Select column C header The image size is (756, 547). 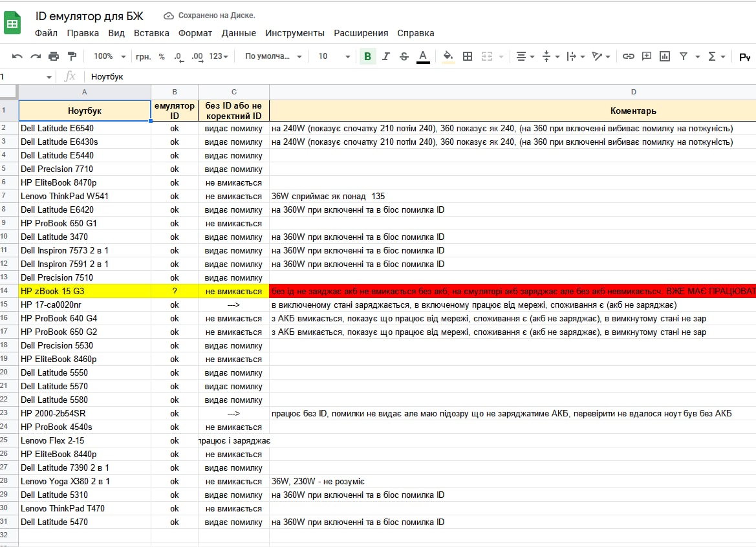[x=234, y=92]
